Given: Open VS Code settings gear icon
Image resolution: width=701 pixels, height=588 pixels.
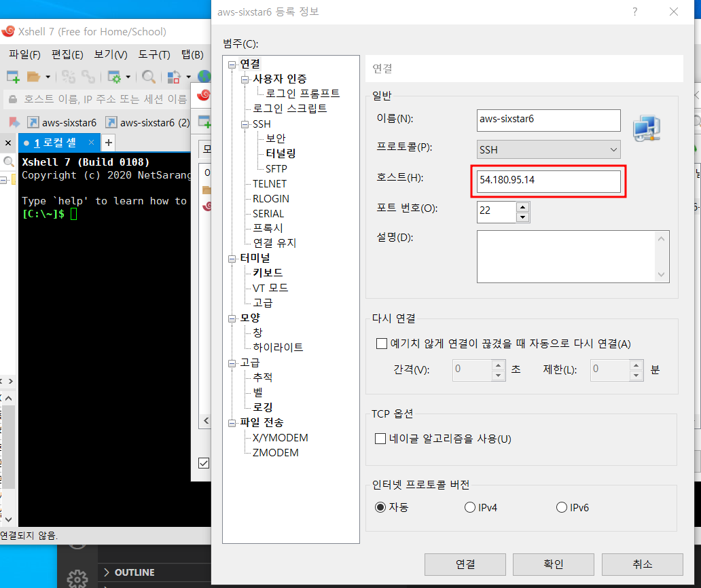Looking at the screenshot, I should click(77, 578).
